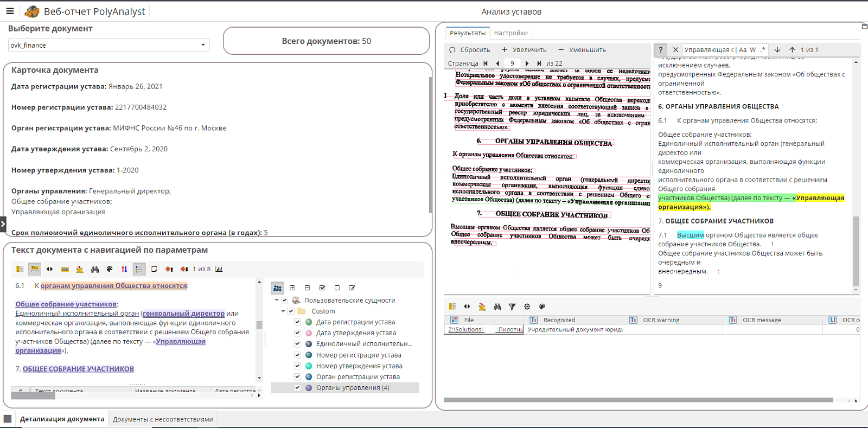This screenshot has width=868, height=428.
Task: Click the palette icon in document text toolbar
Action: click(110, 269)
